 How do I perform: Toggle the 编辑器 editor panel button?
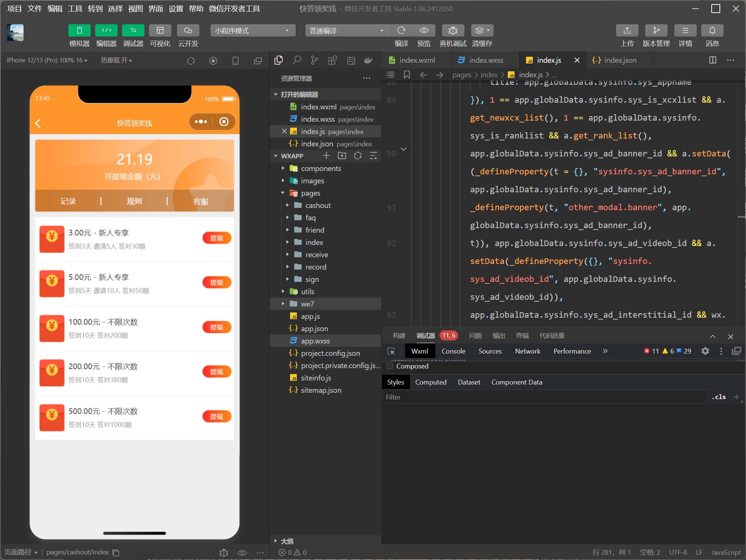click(106, 30)
